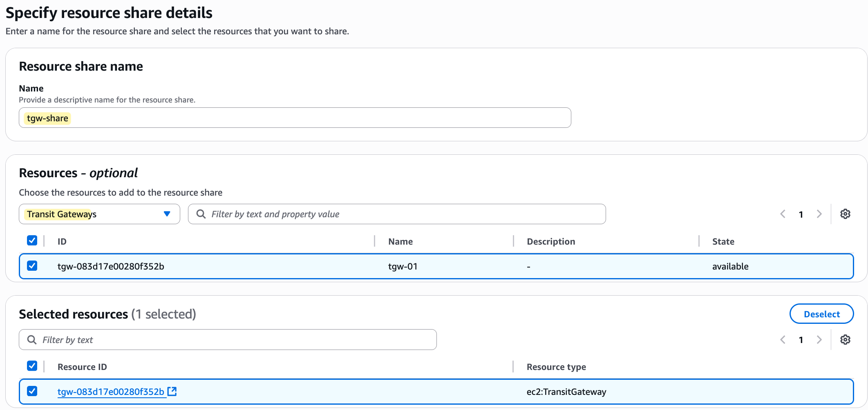Viewport: 868px width, 410px height.
Task: Click search icon in property value filter
Action: 201,214
